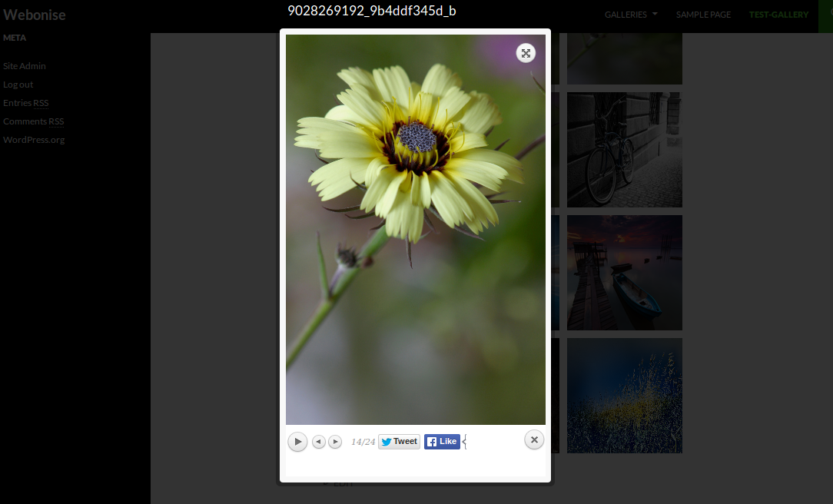The height and width of the screenshot is (504, 833).
Task: Open the Entries RSS feed link
Action: 26,103
